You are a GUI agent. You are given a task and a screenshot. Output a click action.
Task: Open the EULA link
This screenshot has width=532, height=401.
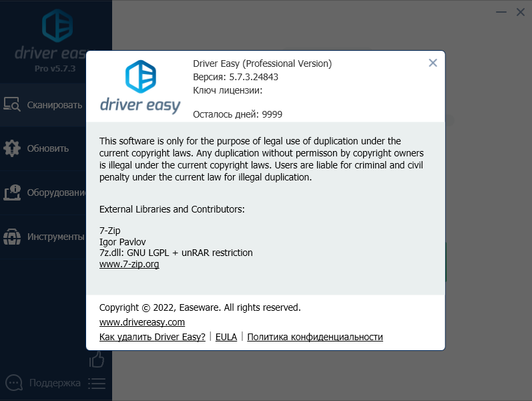pyautogui.click(x=226, y=337)
